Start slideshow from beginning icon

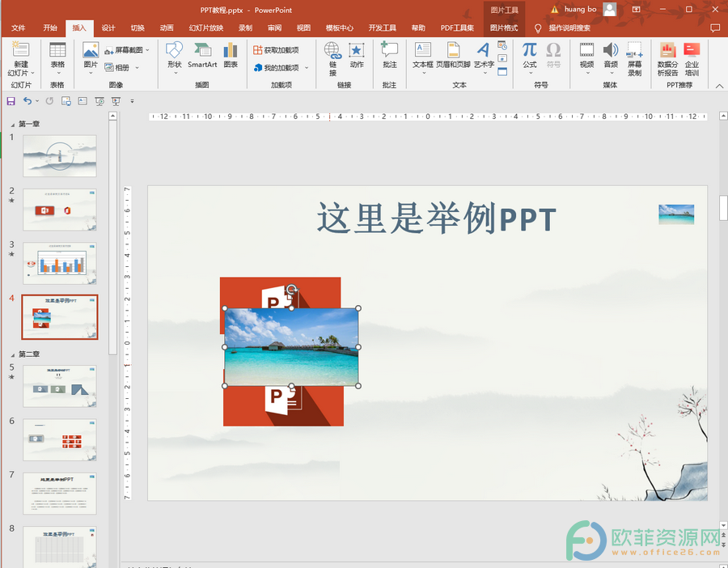(x=99, y=101)
